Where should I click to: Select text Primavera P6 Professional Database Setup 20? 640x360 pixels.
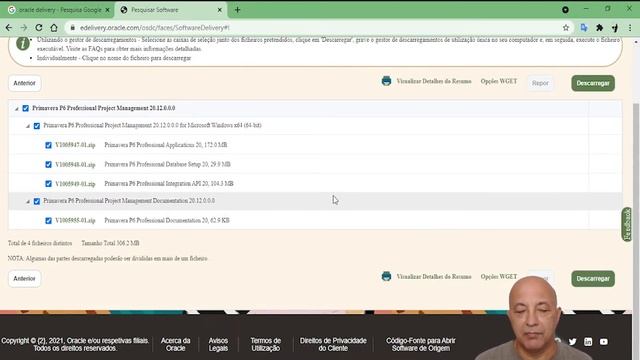click(156, 164)
